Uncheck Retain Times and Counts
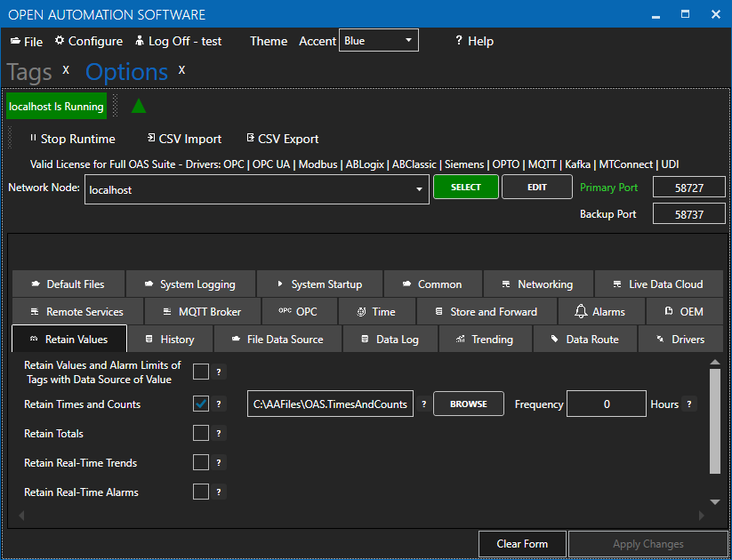 pos(201,404)
